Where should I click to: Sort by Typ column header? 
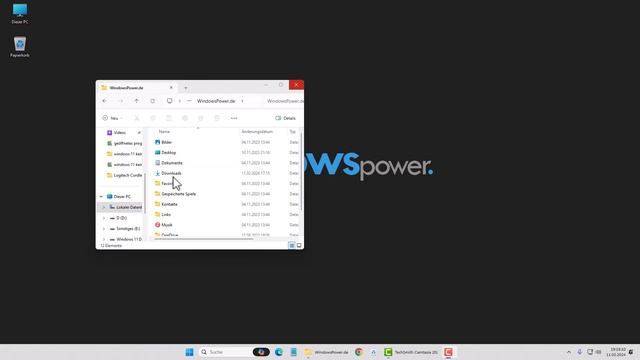293,131
